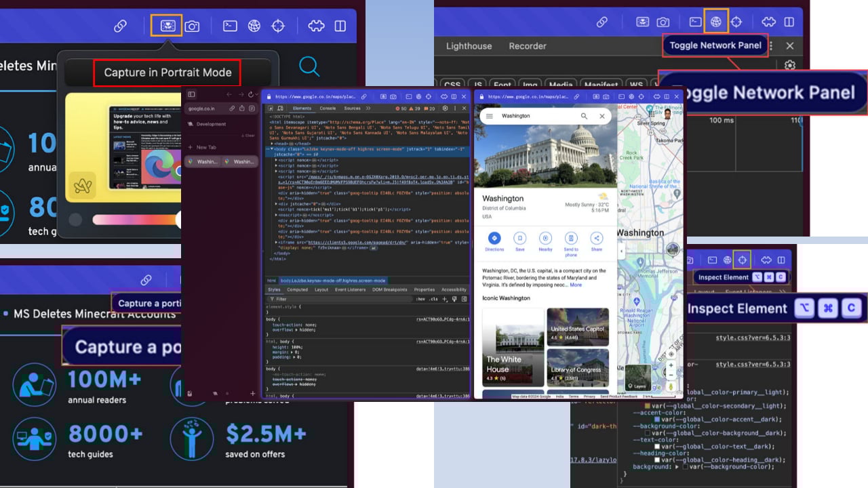This screenshot has width=868, height=488.
Task: Click swatch for global_color-accent_dark variable
Action: coord(657,420)
